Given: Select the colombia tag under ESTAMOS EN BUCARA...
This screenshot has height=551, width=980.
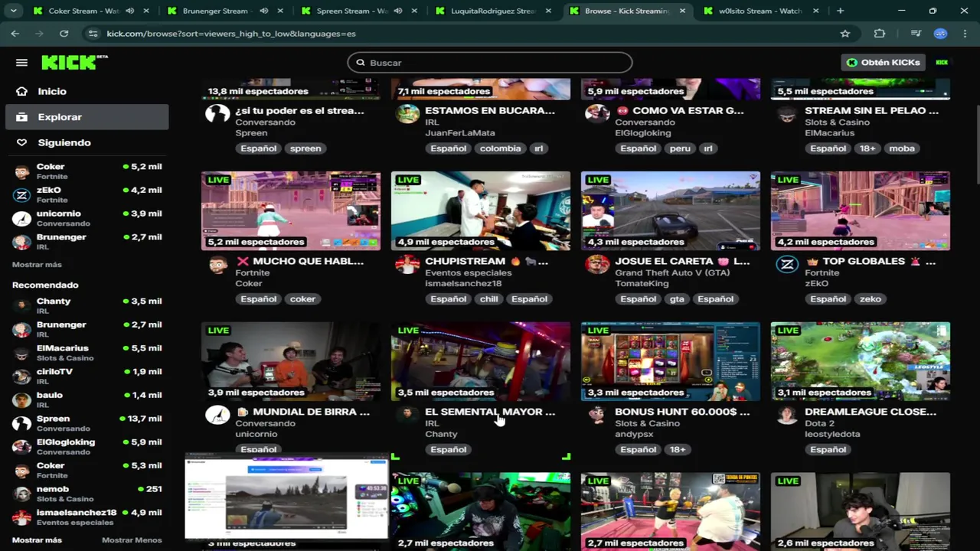Looking at the screenshot, I should point(500,148).
